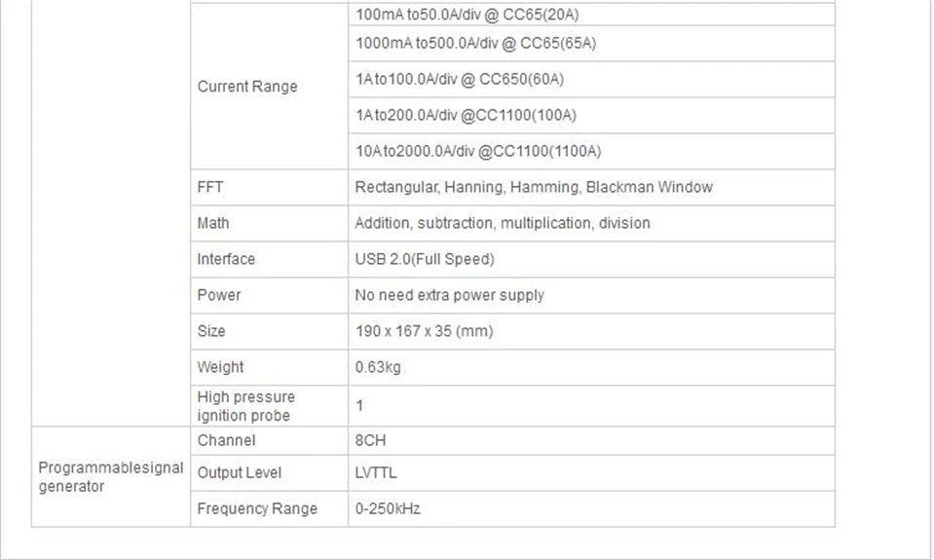This screenshot has height=560, width=934.
Task: Select the 10A to2000.0A/div CC1100(1100A) row
Action: click(591, 151)
